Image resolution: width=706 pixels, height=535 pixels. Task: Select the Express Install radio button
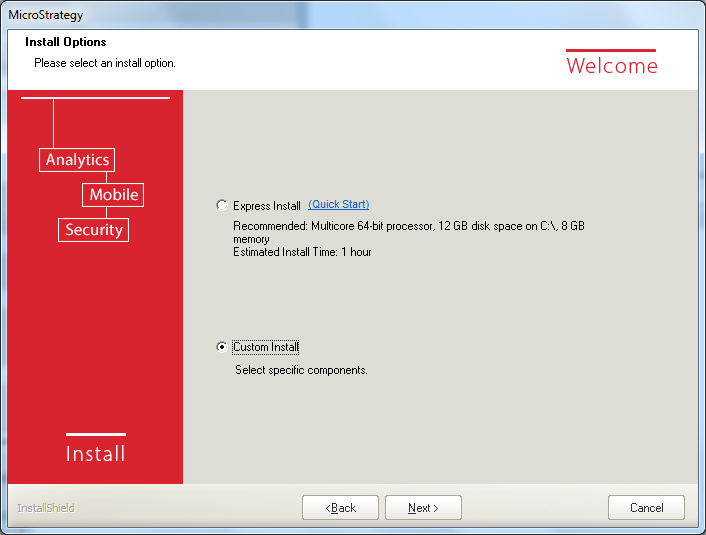[222, 205]
